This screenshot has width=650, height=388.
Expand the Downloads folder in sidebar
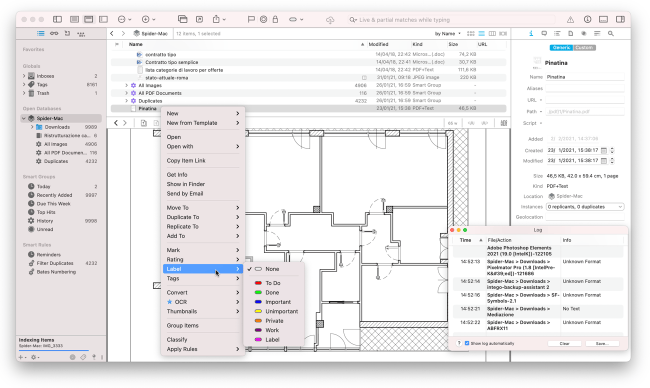[x=32, y=127]
